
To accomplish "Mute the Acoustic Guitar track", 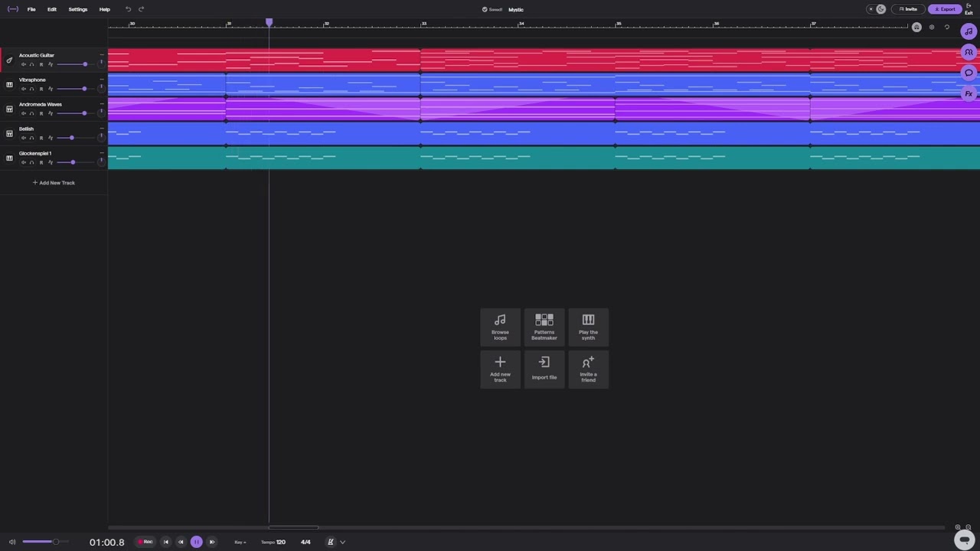I will (x=23, y=64).
